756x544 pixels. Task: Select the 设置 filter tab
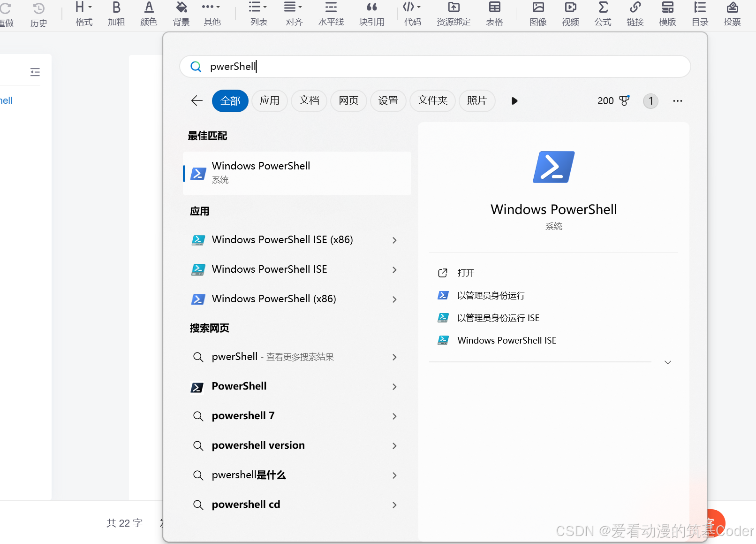(x=388, y=100)
